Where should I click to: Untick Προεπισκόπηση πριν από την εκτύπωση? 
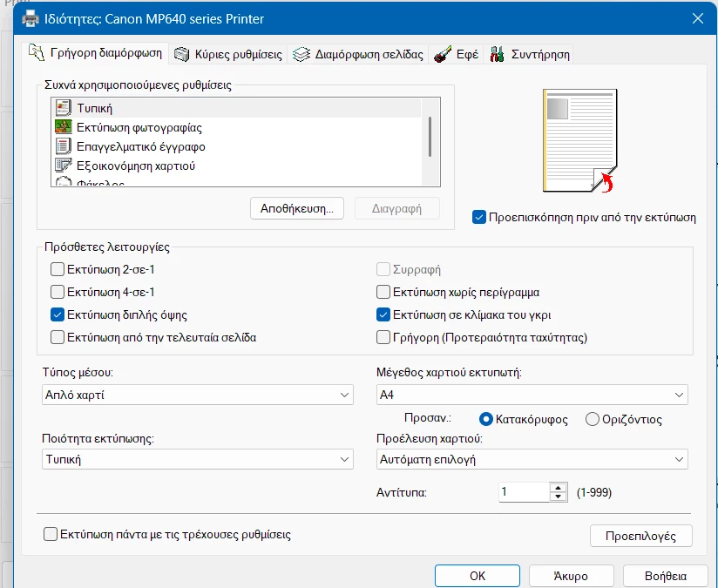pos(479,217)
